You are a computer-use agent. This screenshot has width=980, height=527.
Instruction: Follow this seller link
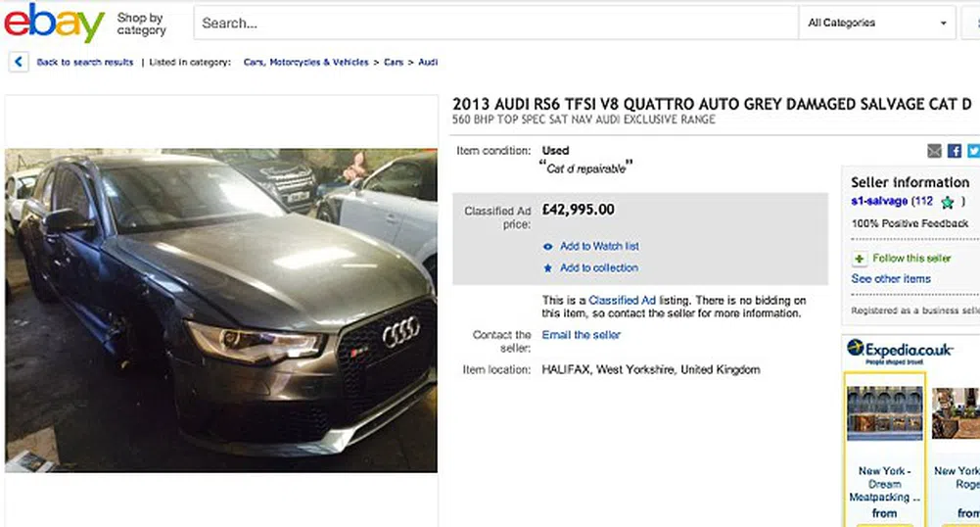911,259
